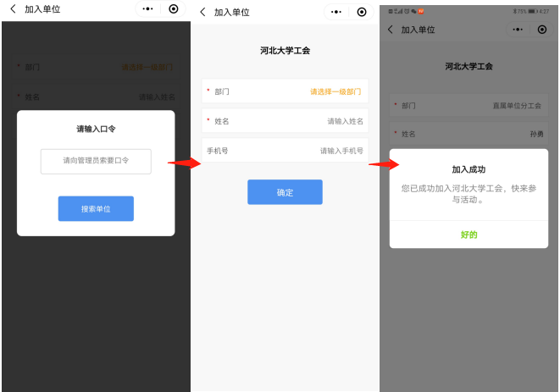
Task: Tap back arrow on the screen with 确定 button
Action: 202,12
